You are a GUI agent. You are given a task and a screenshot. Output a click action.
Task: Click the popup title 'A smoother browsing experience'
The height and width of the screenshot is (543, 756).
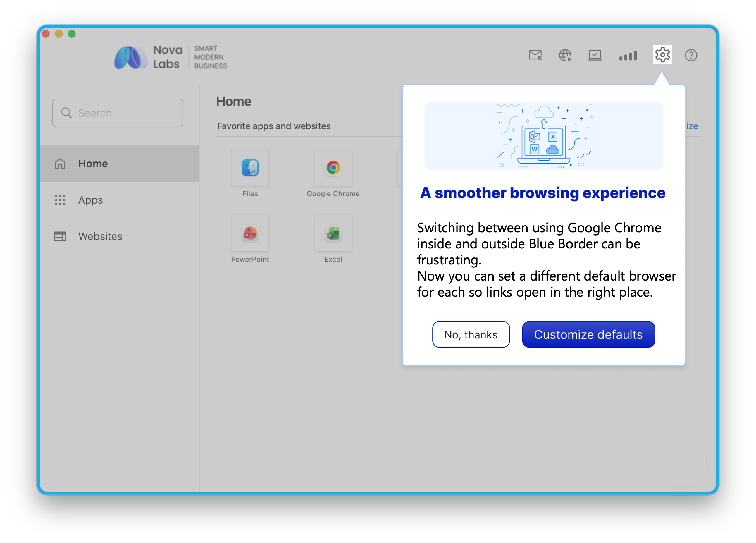[543, 193]
